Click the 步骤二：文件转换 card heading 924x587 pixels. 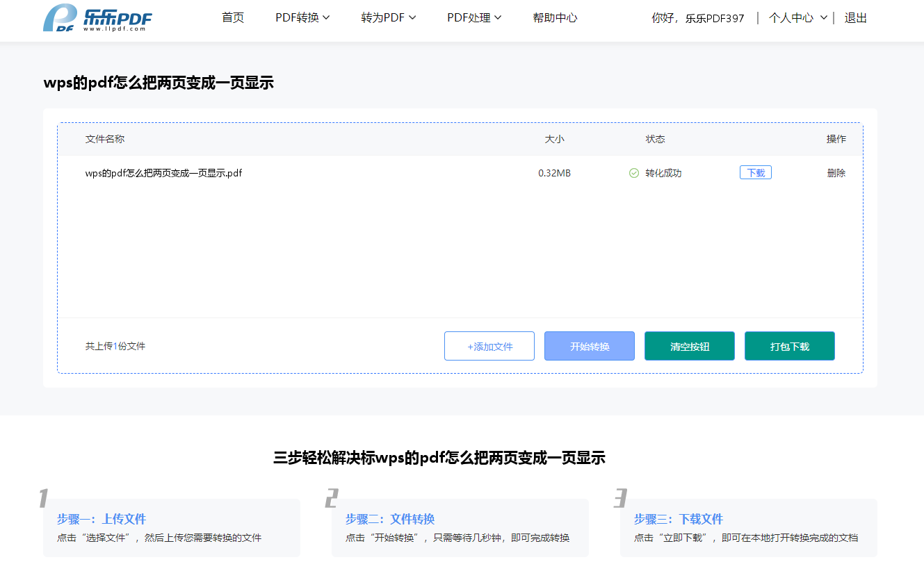click(x=390, y=519)
